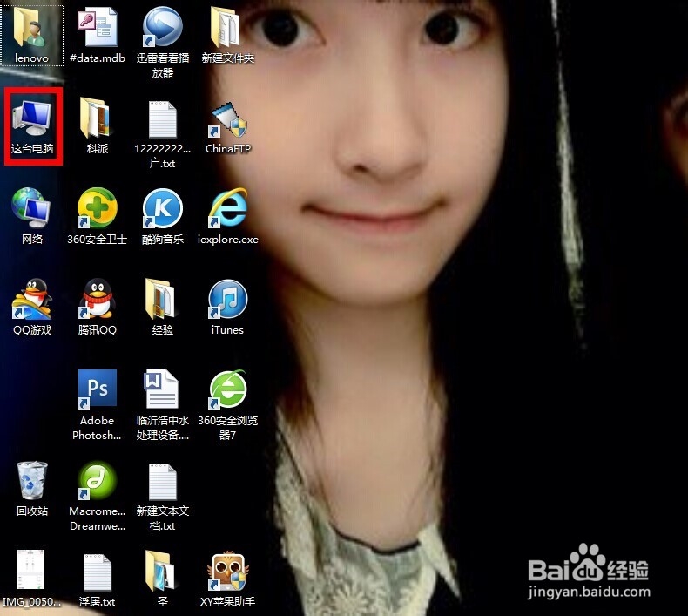Select the 这台电脑 computer icon
Image resolution: width=688 pixels, height=616 pixels.
click(32, 118)
